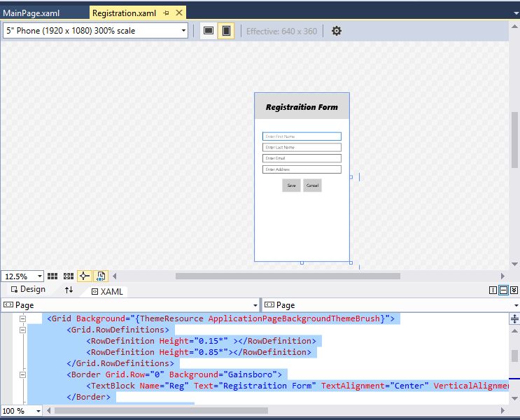Switch to landscape orientation

point(209,31)
